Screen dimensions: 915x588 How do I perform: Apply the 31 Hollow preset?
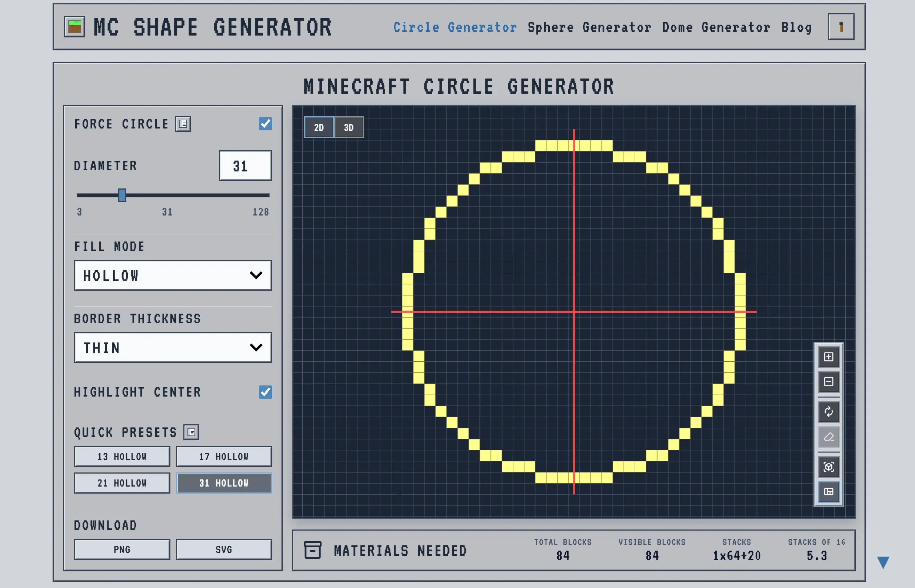point(224,483)
